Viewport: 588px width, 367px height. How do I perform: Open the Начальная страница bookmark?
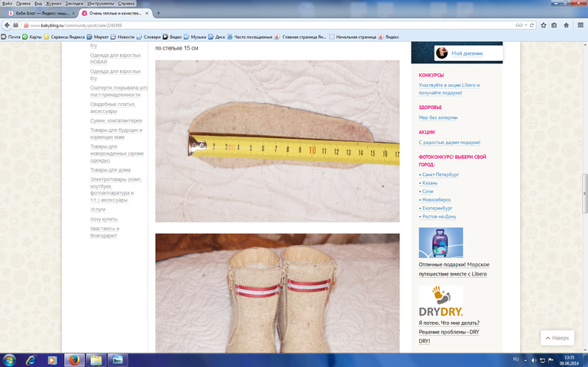click(353, 37)
